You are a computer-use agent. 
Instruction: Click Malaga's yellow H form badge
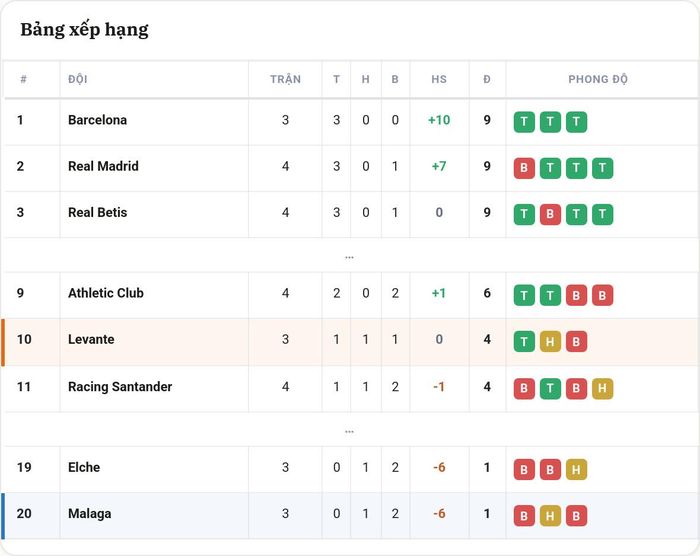[550, 516]
